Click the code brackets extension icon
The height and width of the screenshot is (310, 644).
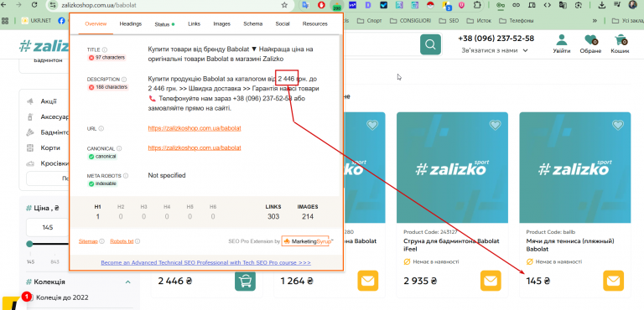click(x=547, y=5)
